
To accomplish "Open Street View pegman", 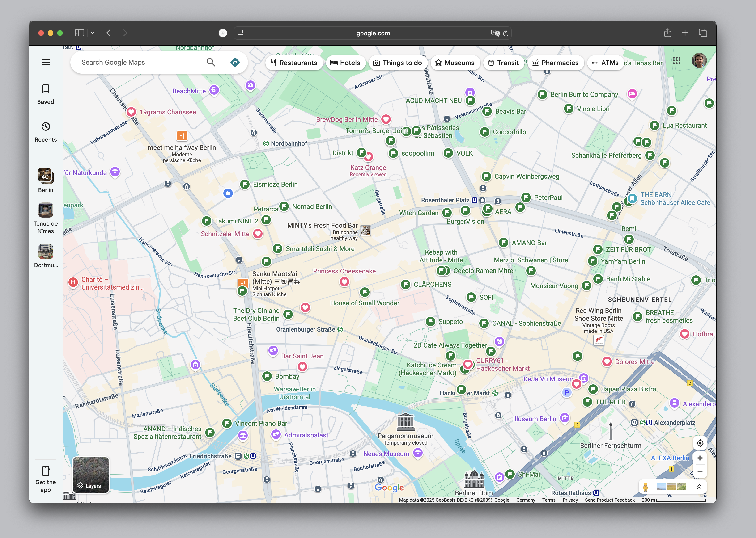I will click(x=645, y=487).
